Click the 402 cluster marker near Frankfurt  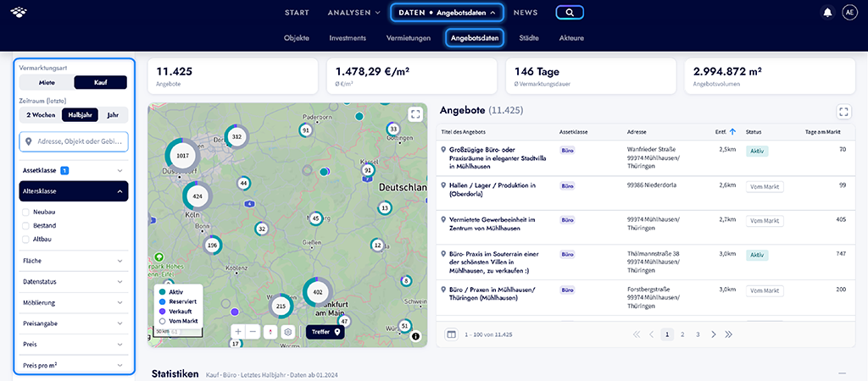pos(318,292)
